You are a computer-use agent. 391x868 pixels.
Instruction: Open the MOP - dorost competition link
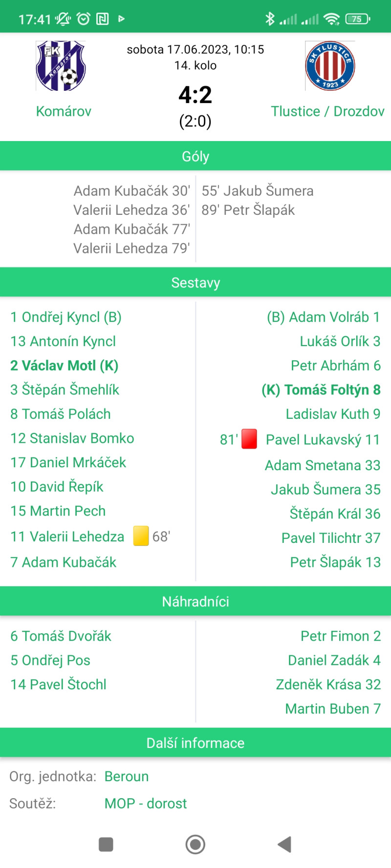[146, 804]
